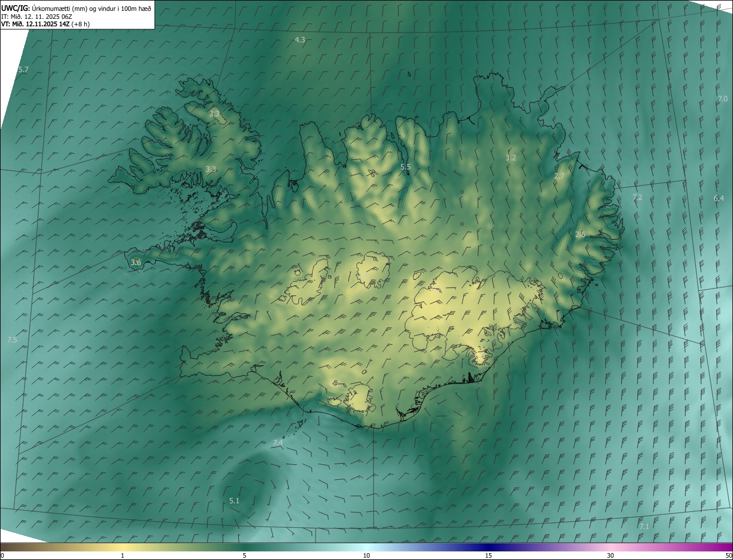Image resolution: width=733 pixels, height=560 pixels.
Task: Click the 5.7 value label on the map
Action: click(23, 69)
